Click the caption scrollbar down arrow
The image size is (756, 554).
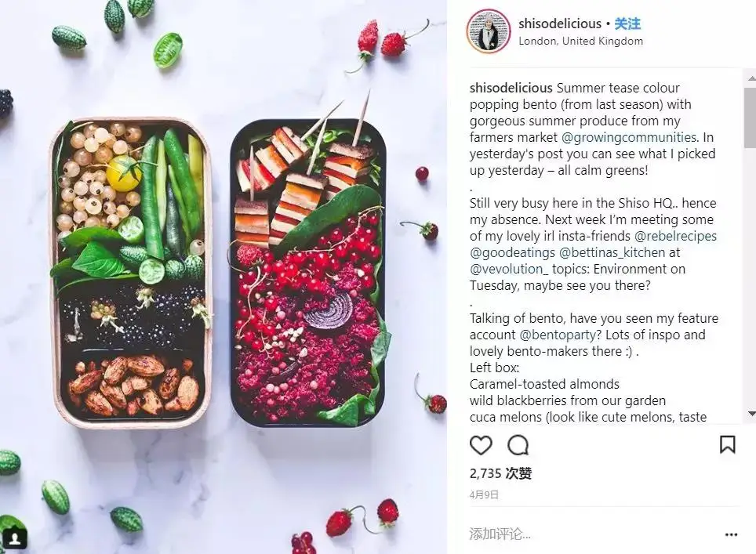coord(751,413)
